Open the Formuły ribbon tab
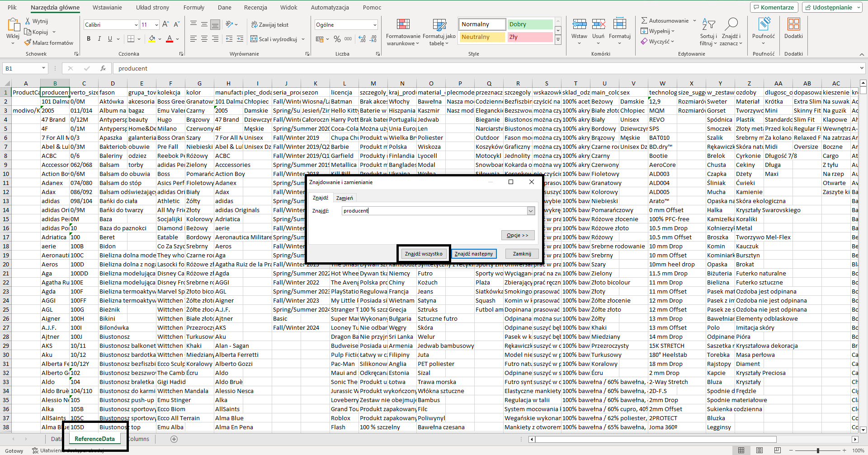This screenshot has height=455, width=868. [x=194, y=7]
